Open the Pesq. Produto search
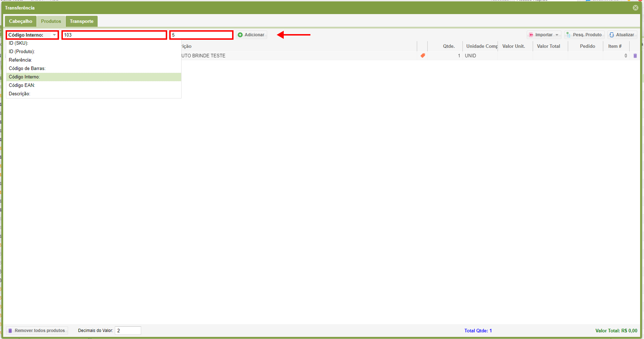 click(584, 35)
